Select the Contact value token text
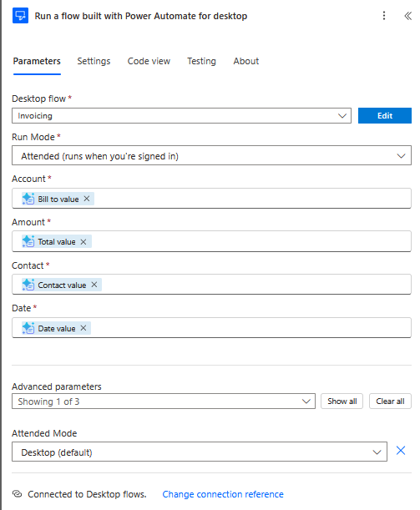The width and height of the screenshot is (420, 510). point(62,285)
